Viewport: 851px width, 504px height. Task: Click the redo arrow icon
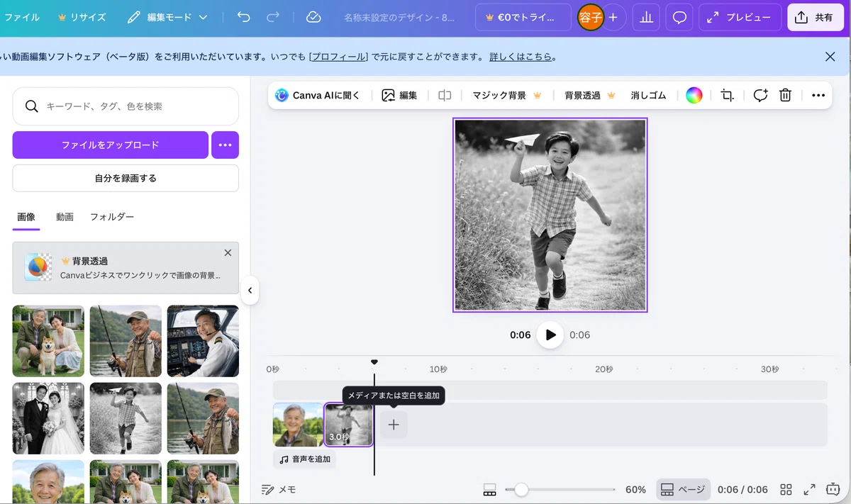click(x=273, y=17)
